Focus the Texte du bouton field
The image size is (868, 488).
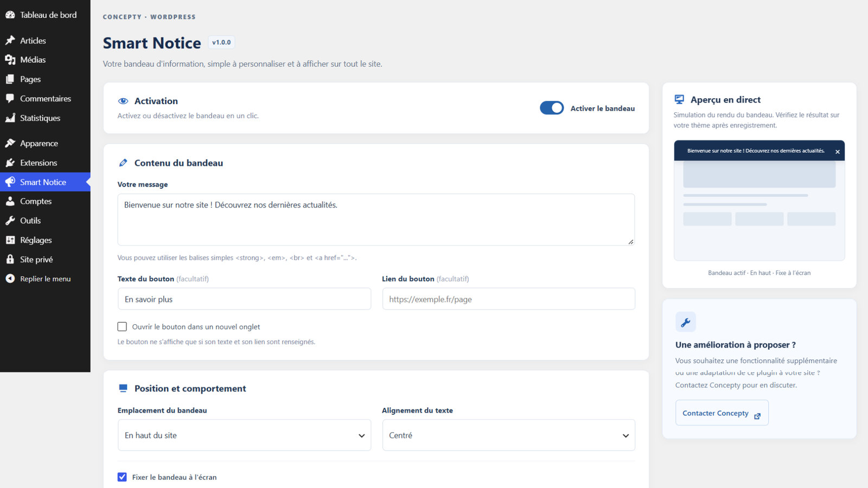(244, 299)
